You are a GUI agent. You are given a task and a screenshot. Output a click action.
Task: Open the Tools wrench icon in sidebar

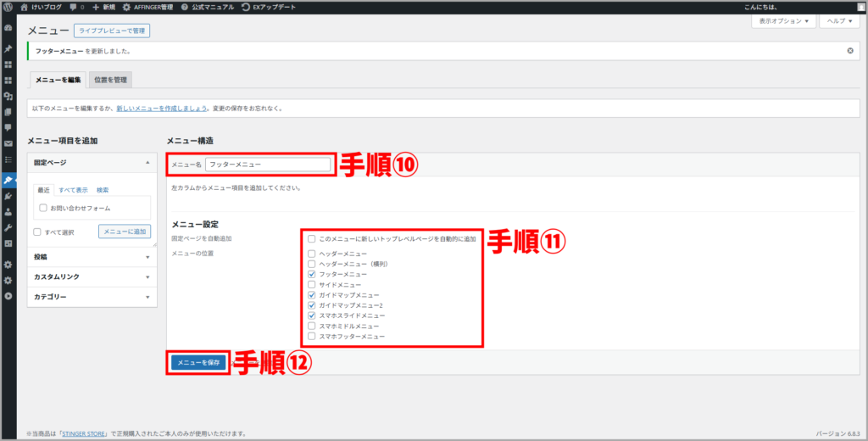[8, 228]
